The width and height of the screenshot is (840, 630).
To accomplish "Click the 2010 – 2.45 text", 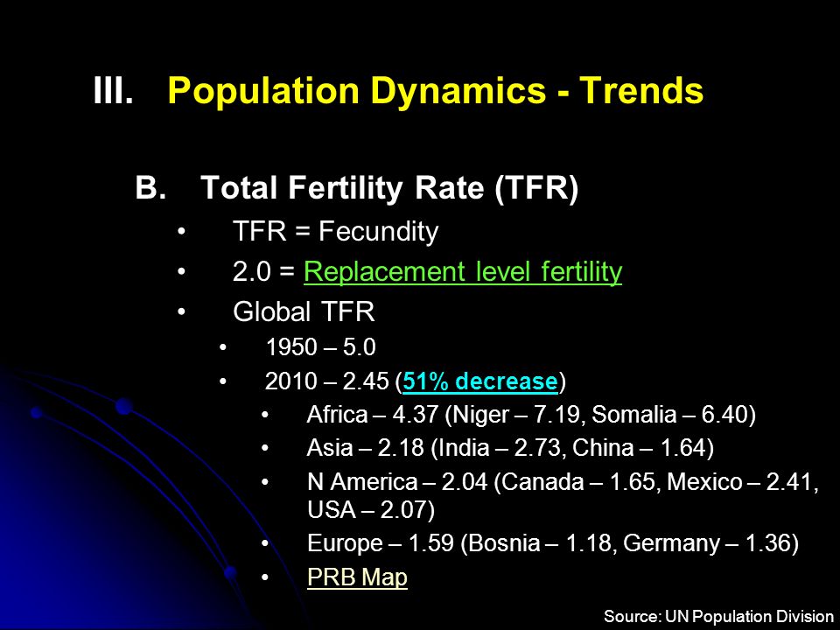I will point(326,381).
